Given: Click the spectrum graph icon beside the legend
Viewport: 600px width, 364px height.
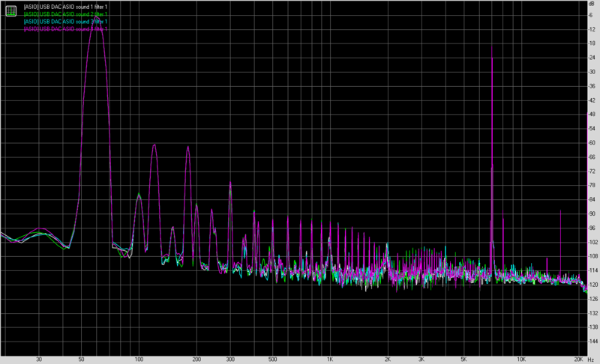Looking at the screenshot, I should (x=11, y=10).
